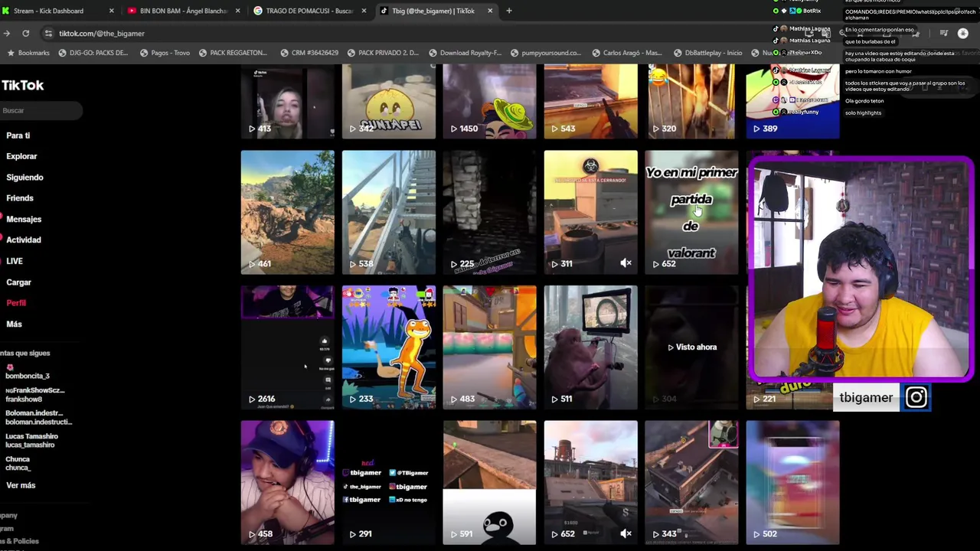Screen dimensions: 980x551
Task: Open chunca_ followed account
Action: pos(18,463)
